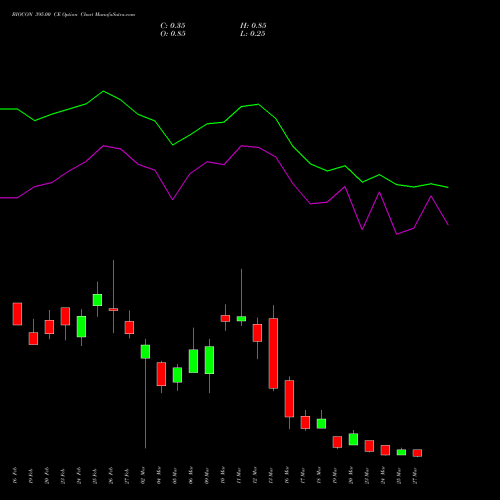Select the red candle for 18 Feb

click(x=17, y=314)
